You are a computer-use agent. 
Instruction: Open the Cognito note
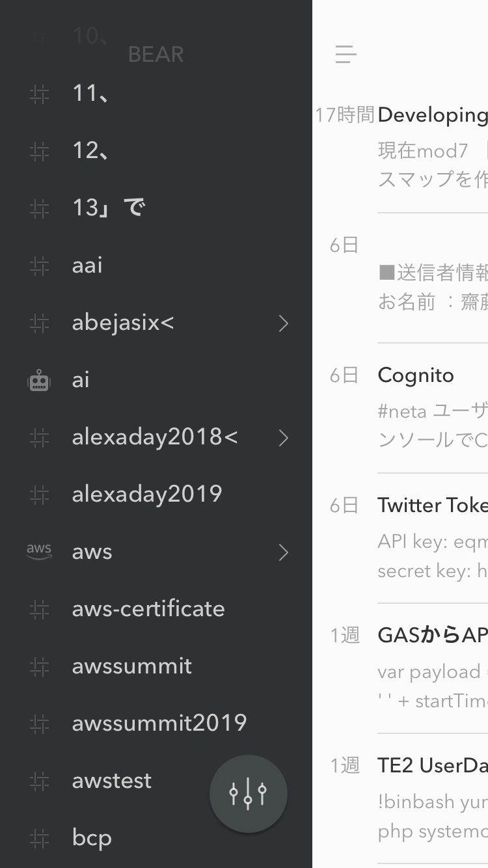tap(400, 408)
